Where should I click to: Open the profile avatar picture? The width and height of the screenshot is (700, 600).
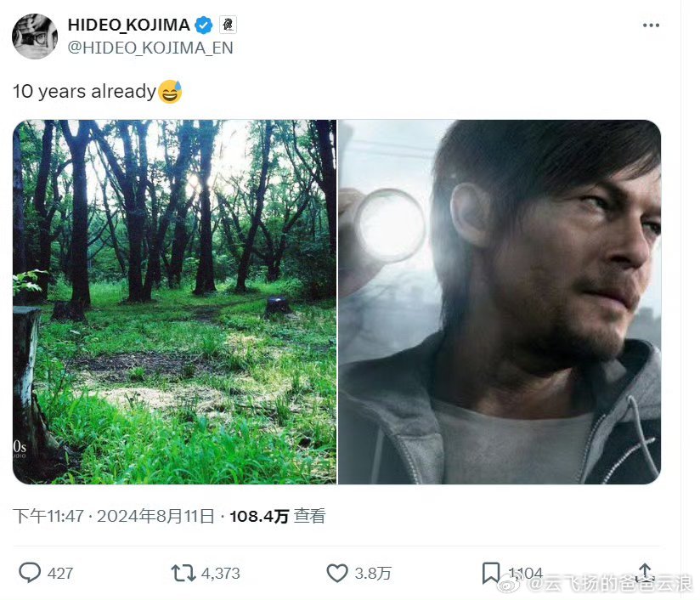(35, 37)
